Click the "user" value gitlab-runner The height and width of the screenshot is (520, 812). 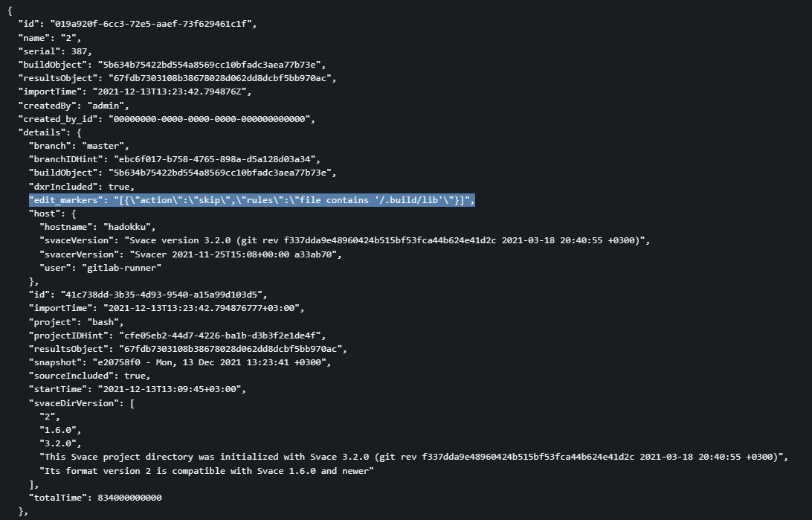tap(114, 268)
